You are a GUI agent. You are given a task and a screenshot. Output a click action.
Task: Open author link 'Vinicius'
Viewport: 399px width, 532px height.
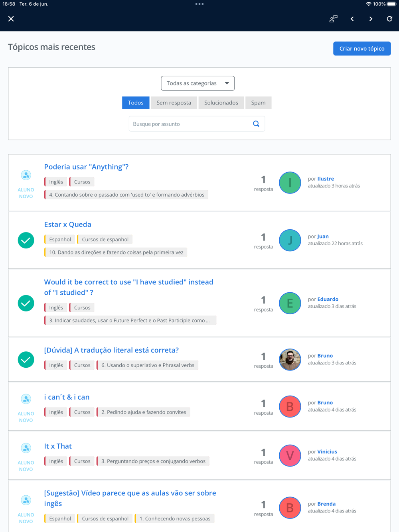click(x=327, y=452)
